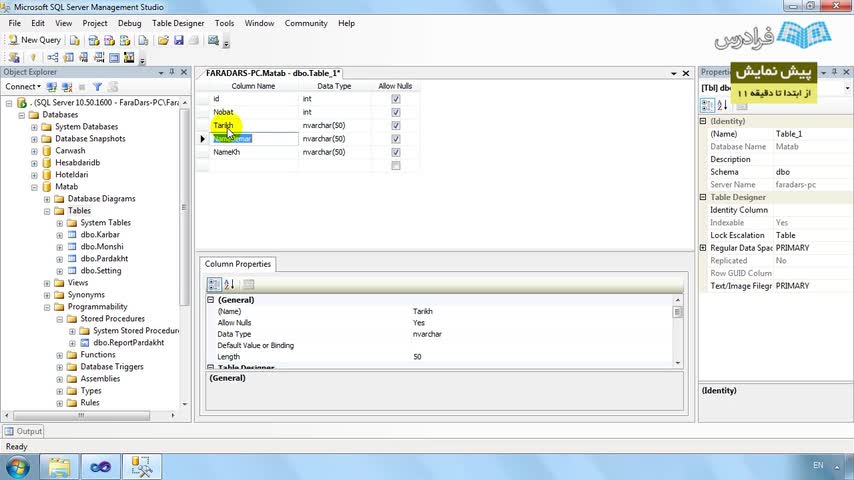
Task: Select the Column Properties tab
Action: pos(237,264)
